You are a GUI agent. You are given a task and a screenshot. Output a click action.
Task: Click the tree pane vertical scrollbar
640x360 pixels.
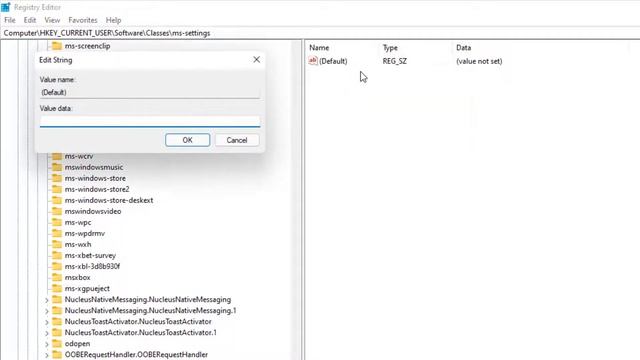tap(297, 200)
